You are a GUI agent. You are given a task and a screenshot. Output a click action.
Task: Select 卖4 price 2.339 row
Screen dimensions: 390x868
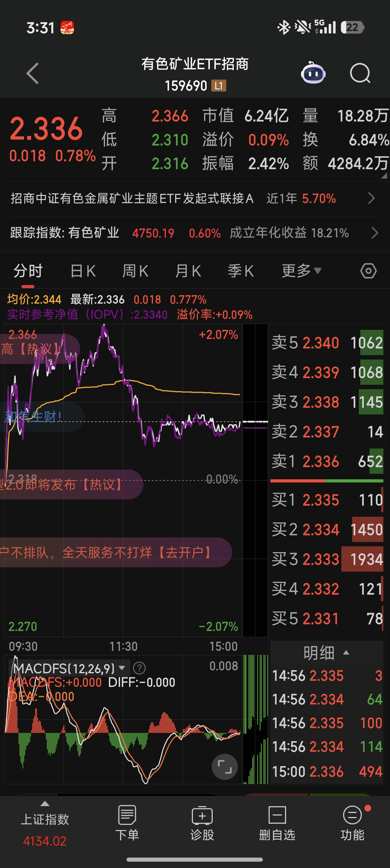327,372
